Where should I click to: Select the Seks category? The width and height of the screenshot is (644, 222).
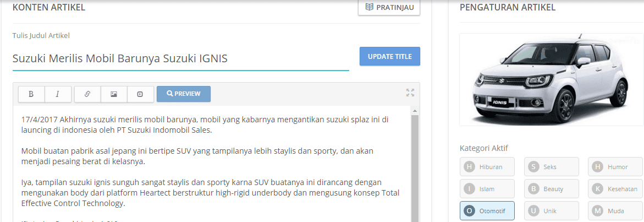click(551, 166)
